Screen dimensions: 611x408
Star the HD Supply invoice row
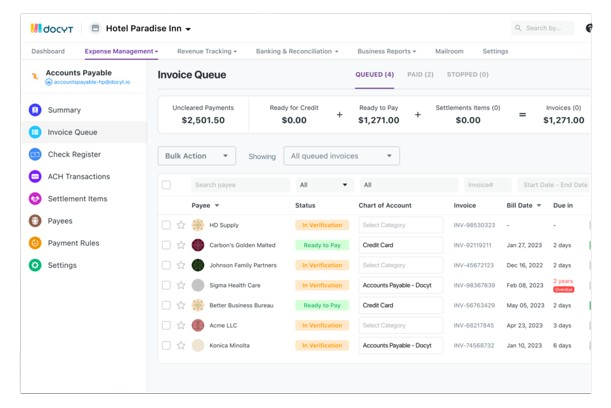pos(181,225)
